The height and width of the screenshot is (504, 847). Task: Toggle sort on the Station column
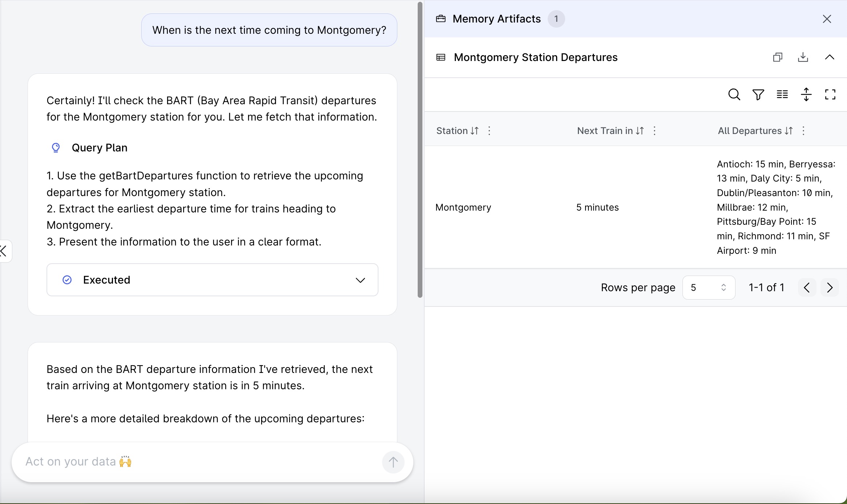(x=473, y=131)
